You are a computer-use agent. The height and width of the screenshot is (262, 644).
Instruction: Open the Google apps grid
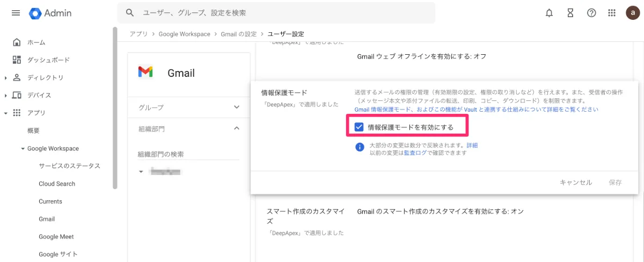tap(612, 13)
